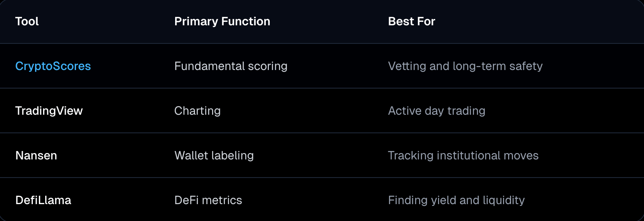644x221 pixels.
Task: Select the Tracking institutional moves text
Action: coord(463,156)
